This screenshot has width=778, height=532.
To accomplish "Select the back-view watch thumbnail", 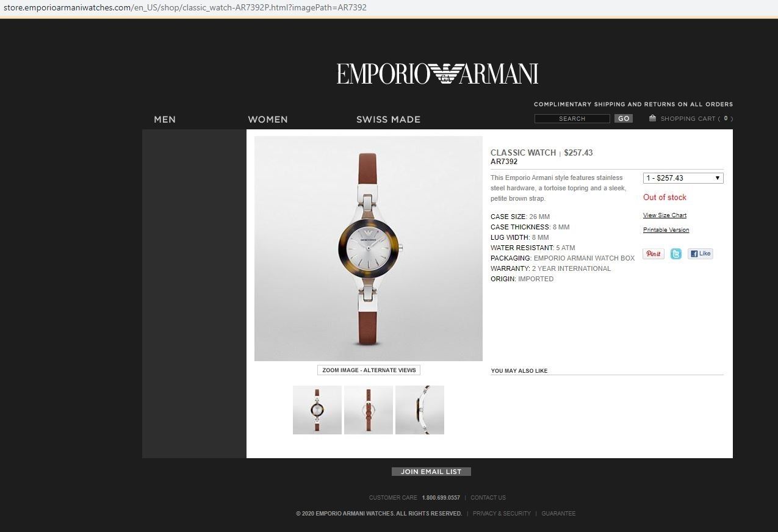I will [x=369, y=410].
